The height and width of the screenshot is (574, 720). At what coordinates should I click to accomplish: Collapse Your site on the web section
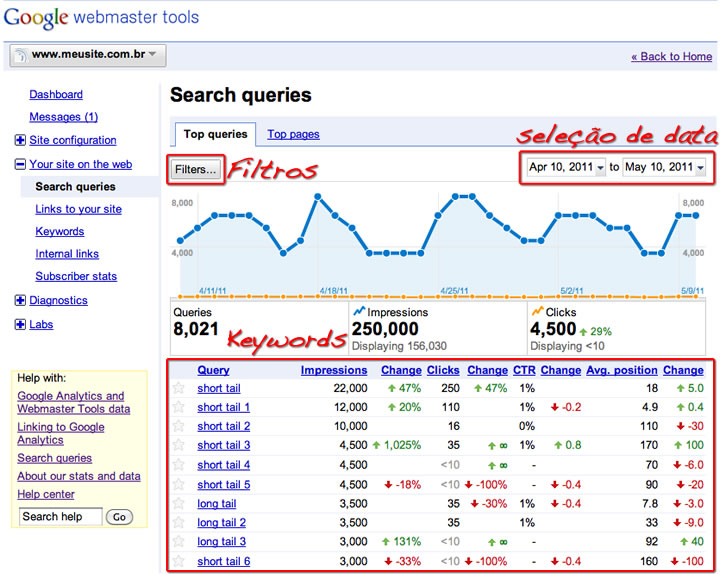click(x=20, y=165)
